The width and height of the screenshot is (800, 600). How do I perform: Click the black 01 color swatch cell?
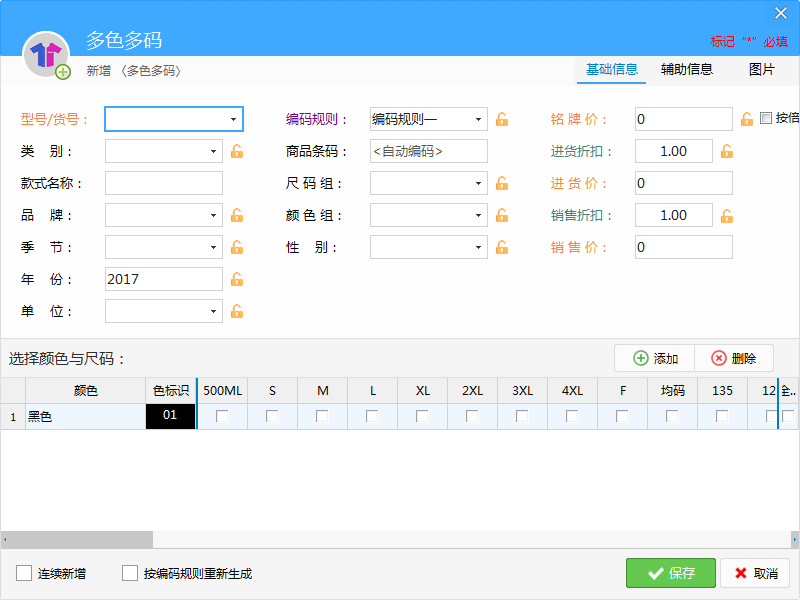(170, 416)
